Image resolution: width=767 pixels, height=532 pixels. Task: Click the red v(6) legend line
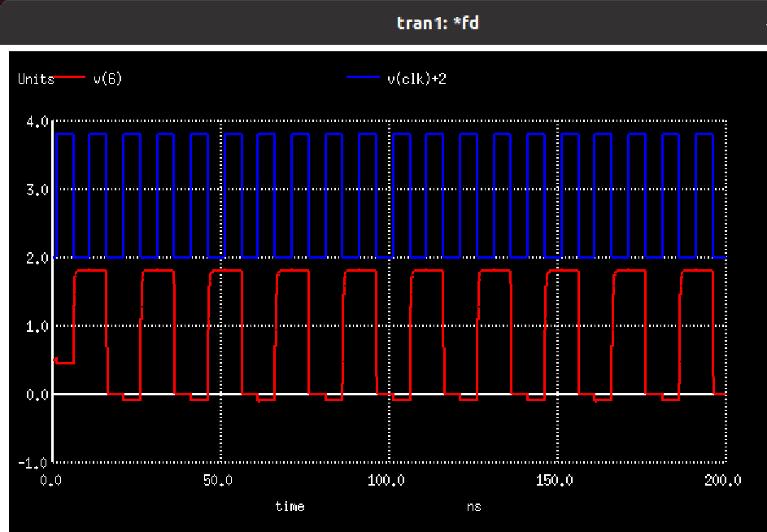69,76
